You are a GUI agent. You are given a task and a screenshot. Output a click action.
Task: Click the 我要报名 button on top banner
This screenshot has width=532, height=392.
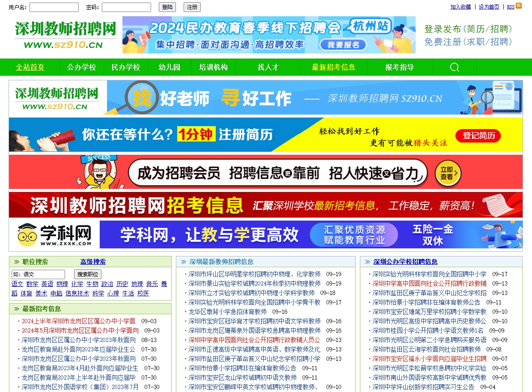[x=343, y=44]
